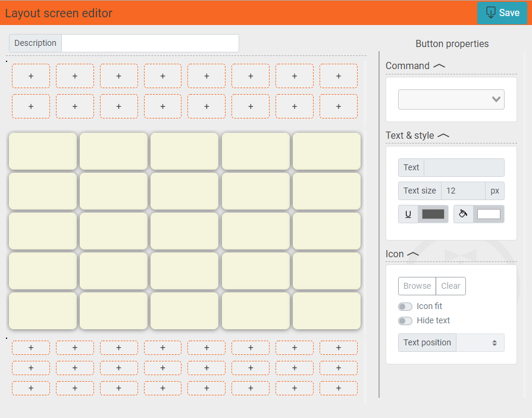532x418 pixels.
Task: Collapse the Text & style section
Action: tap(443, 136)
